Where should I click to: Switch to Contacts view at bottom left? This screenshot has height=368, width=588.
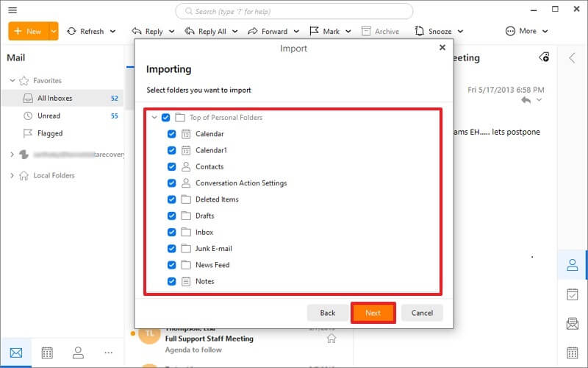[x=78, y=353]
